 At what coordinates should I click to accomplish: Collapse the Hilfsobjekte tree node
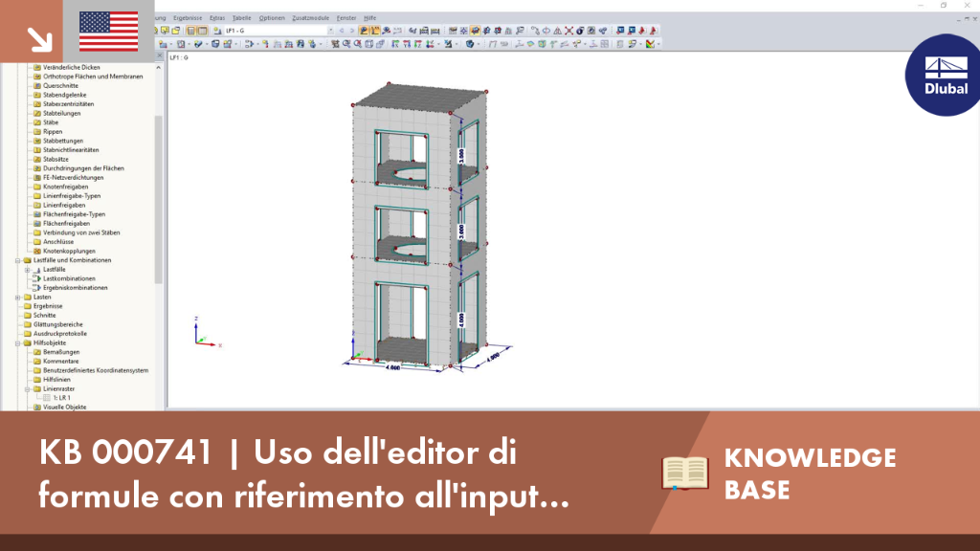click(17, 343)
